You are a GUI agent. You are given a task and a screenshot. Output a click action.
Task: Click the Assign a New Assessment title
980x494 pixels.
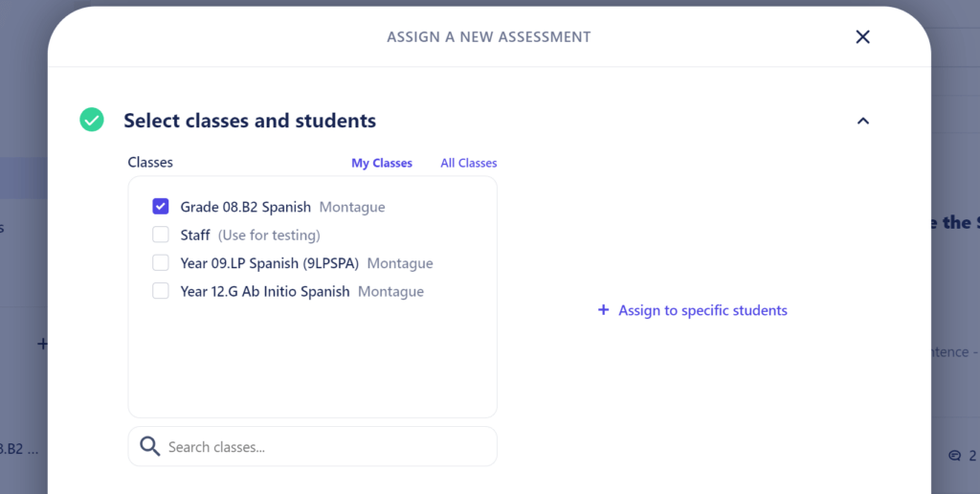click(x=489, y=37)
